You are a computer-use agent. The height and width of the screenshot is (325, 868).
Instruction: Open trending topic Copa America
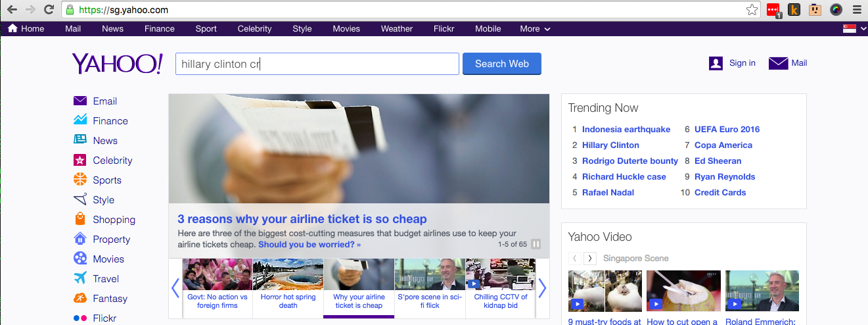coord(723,145)
